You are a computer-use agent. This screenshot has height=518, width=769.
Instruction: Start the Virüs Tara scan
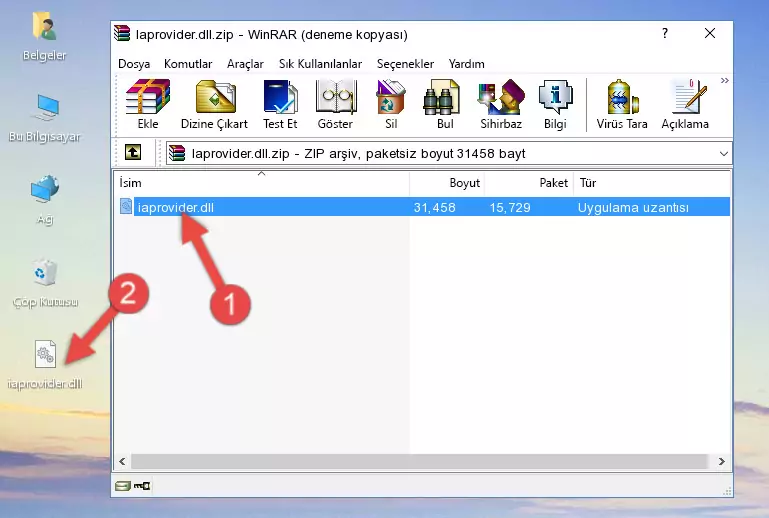coord(622,104)
